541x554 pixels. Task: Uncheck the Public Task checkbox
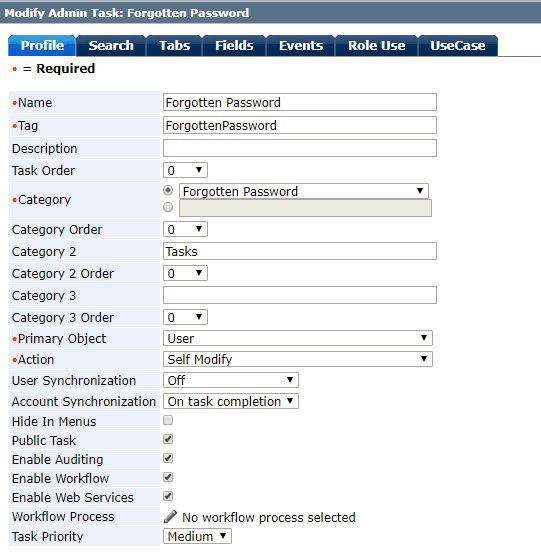(168, 439)
